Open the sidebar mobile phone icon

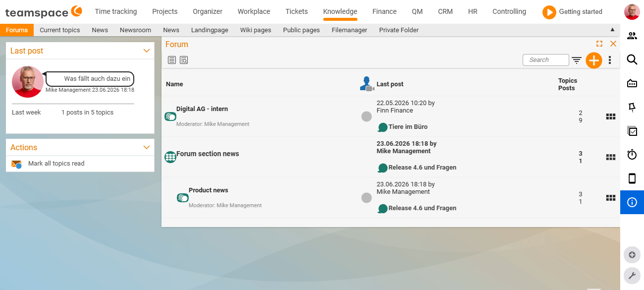pos(632,178)
